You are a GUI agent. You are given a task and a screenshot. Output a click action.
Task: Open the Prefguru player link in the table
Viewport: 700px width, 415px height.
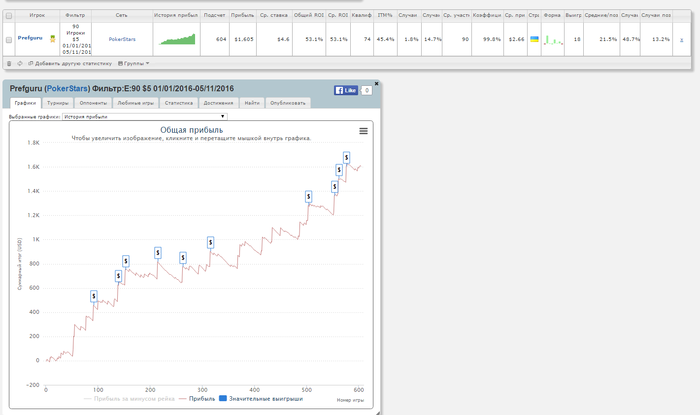30,38
